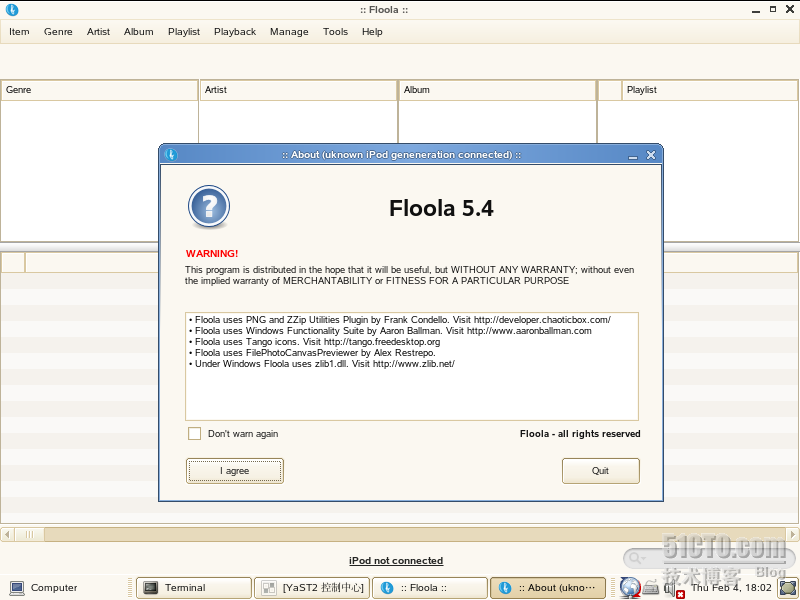Open the Playback menu

click(235, 32)
